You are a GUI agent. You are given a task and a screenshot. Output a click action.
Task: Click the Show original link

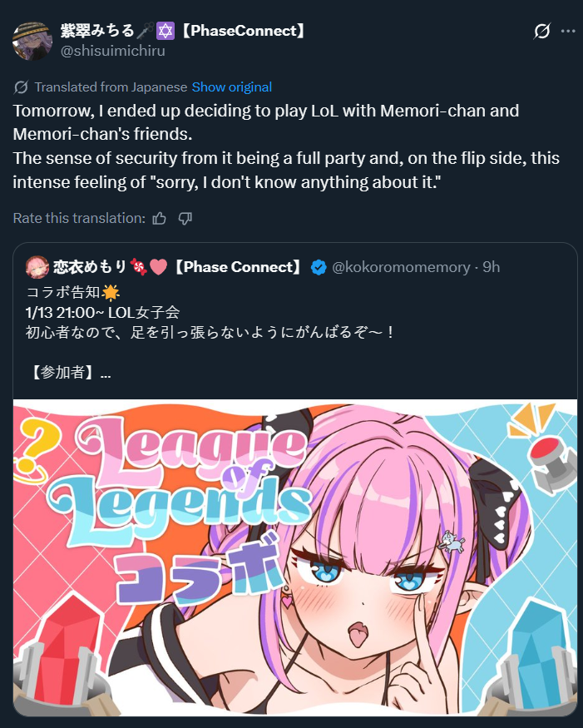tap(232, 87)
